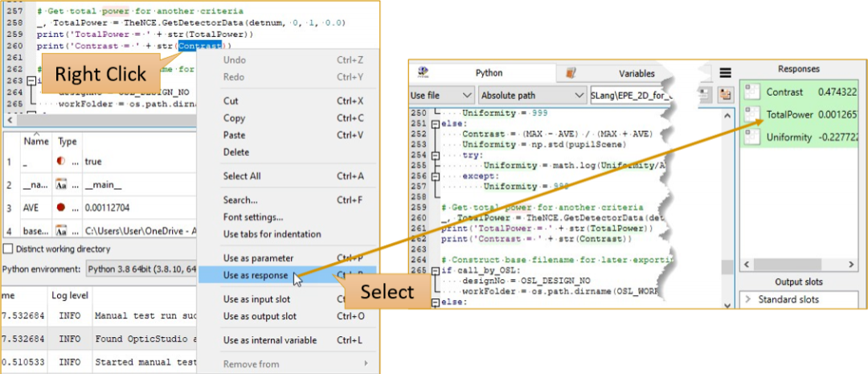Click the code editor scroll up arrow
This screenshot has width=868, height=374.
[x=727, y=115]
